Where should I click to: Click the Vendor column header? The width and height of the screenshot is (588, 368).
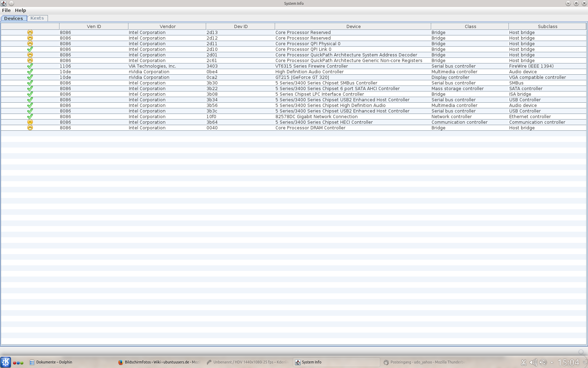pyautogui.click(x=167, y=26)
